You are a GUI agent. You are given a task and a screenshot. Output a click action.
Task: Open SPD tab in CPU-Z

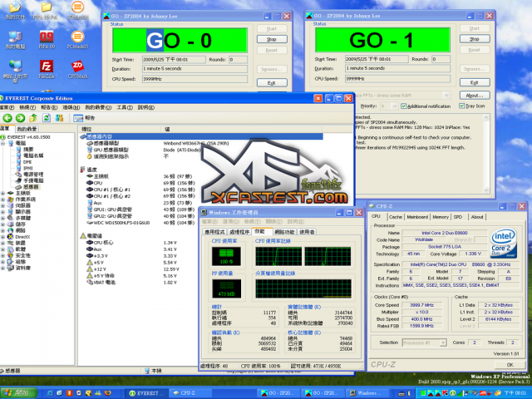tap(458, 217)
